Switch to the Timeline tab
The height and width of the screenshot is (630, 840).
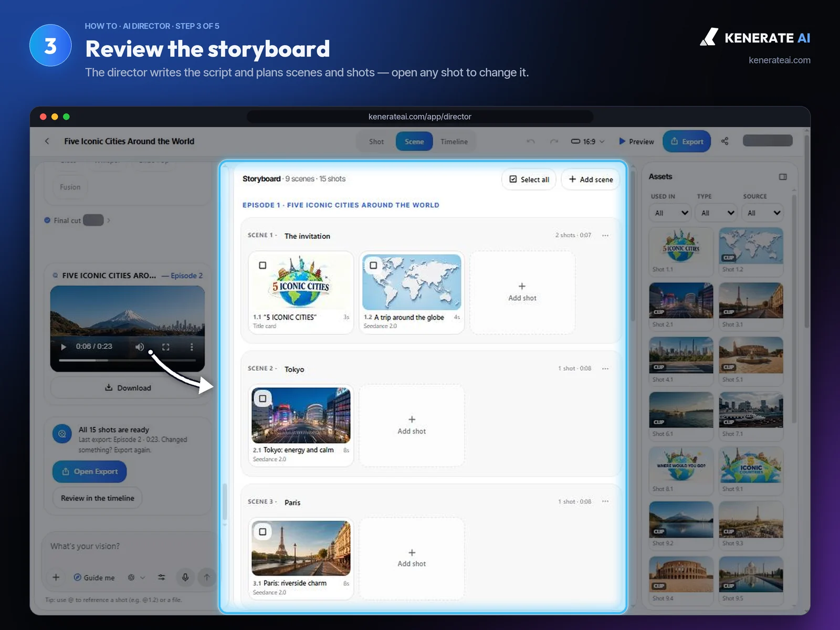(454, 142)
